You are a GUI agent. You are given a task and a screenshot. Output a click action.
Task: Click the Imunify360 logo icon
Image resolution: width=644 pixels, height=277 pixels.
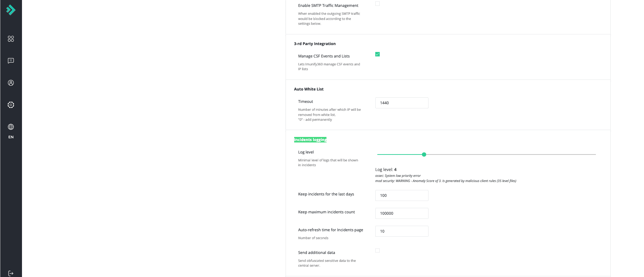(11, 10)
